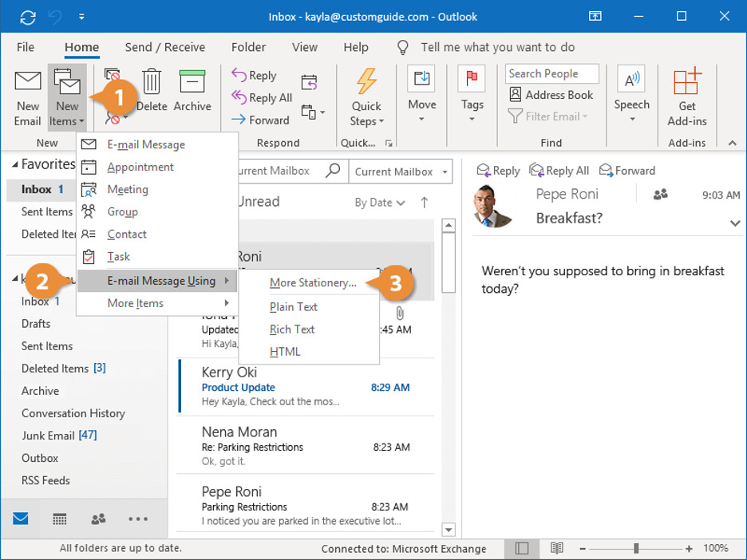The width and height of the screenshot is (747, 560).
Task: Collapse the Favorites folder group
Action: (x=14, y=164)
